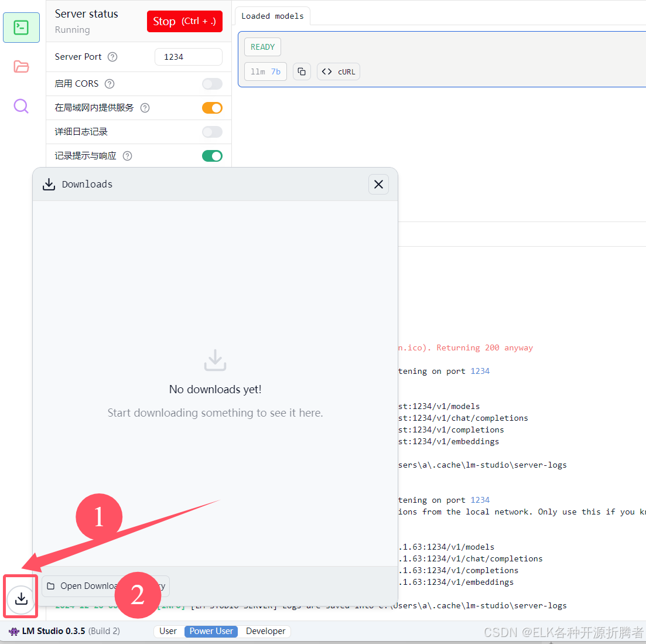Open the cURL code snippet button
Viewport: 646px width, 644px height.
click(x=339, y=71)
